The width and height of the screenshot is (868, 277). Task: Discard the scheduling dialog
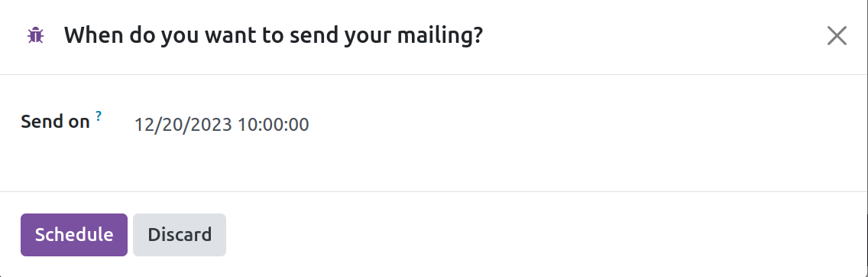tap(180, 235)
